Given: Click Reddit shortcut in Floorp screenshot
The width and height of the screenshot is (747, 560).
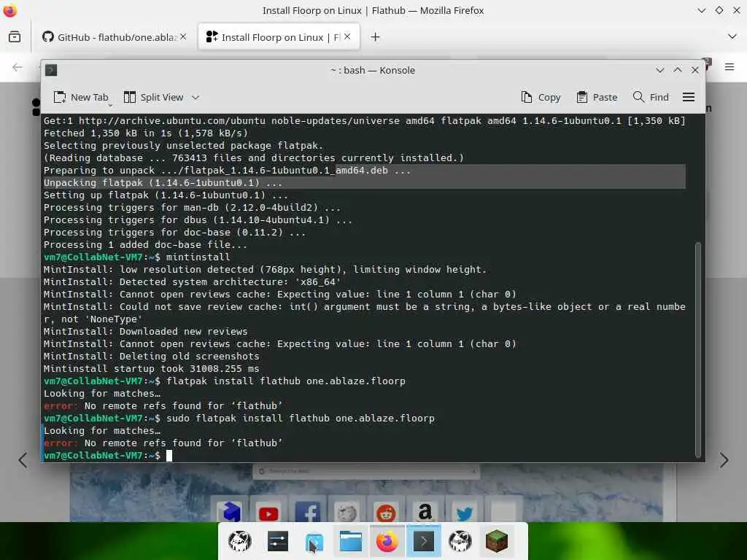Looking at the screenshot, I should 386,513.
